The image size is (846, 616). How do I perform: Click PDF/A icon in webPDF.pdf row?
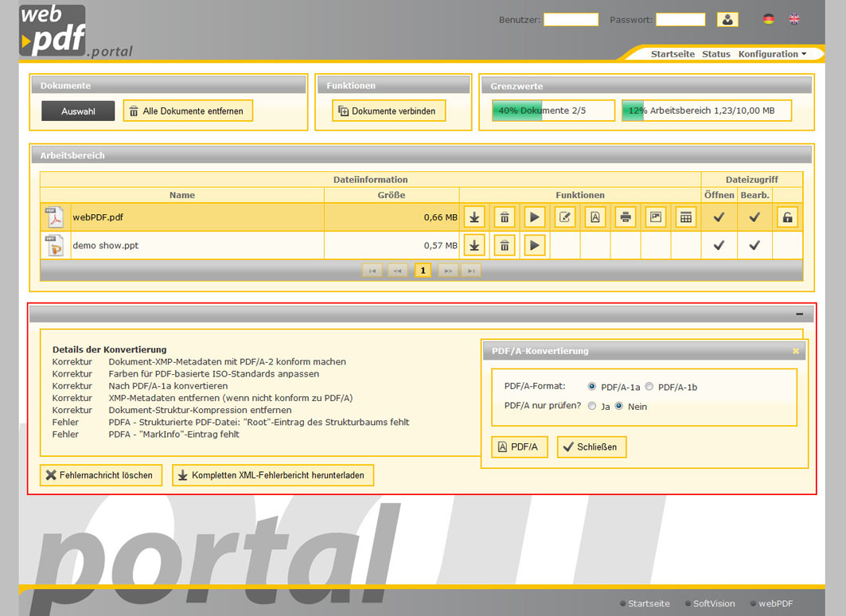point(595,217)
